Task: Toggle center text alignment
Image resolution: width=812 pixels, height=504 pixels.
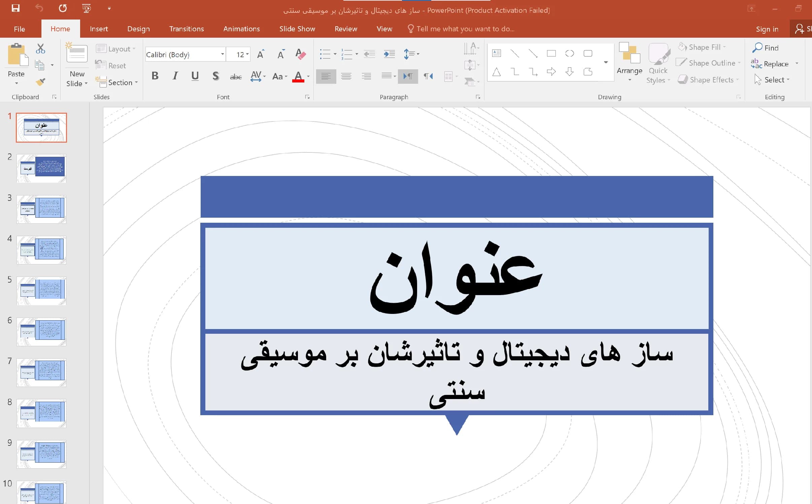Action: tap(346, 76)
